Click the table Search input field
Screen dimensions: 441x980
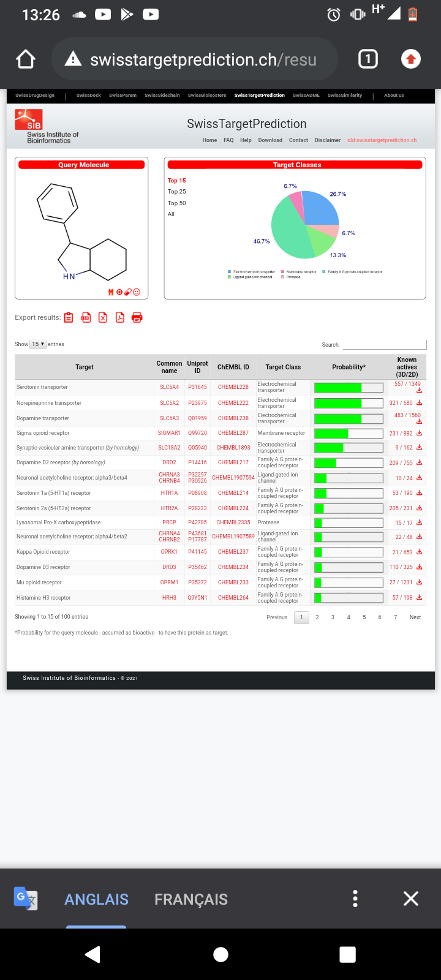[x=384, y=344]
